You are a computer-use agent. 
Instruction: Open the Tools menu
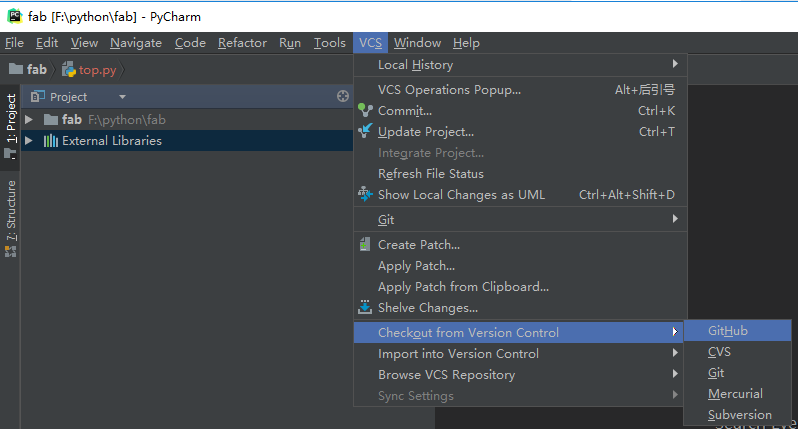(x=329, y=43)
